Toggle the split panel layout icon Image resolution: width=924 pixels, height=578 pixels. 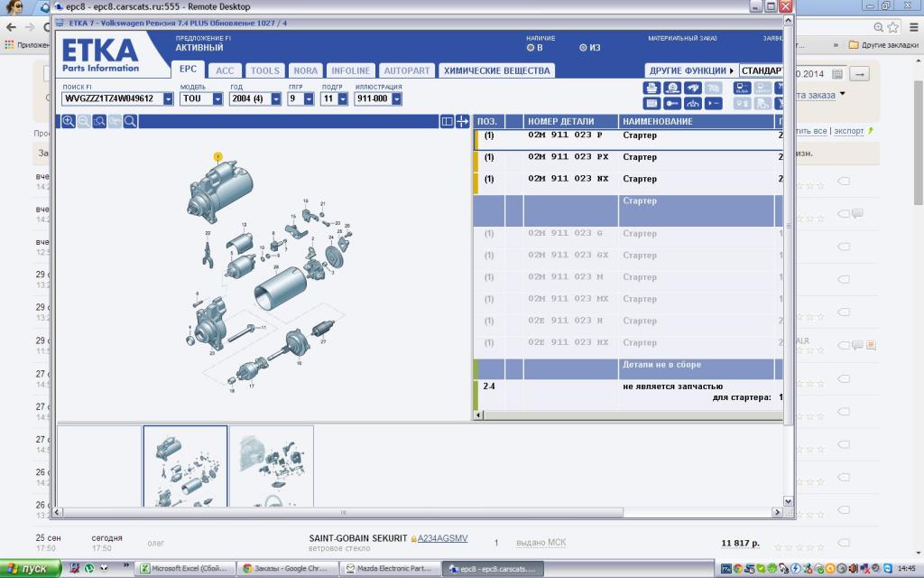[448, 122]
